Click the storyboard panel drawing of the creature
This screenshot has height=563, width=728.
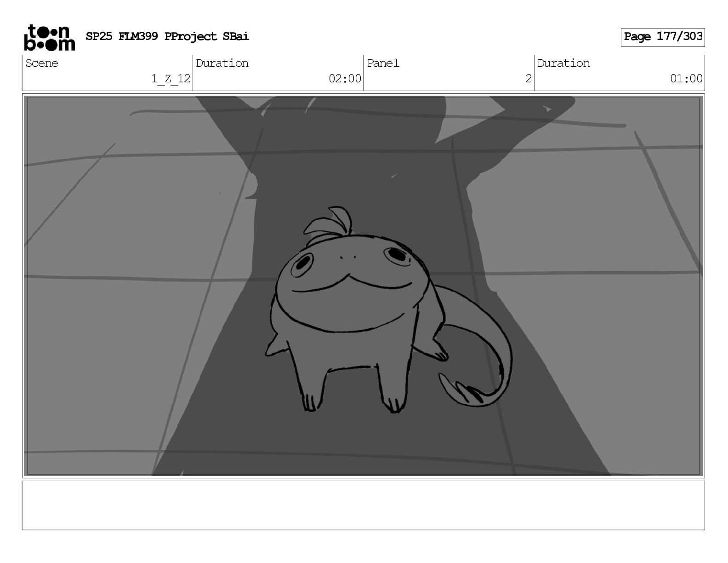[363, 286]
